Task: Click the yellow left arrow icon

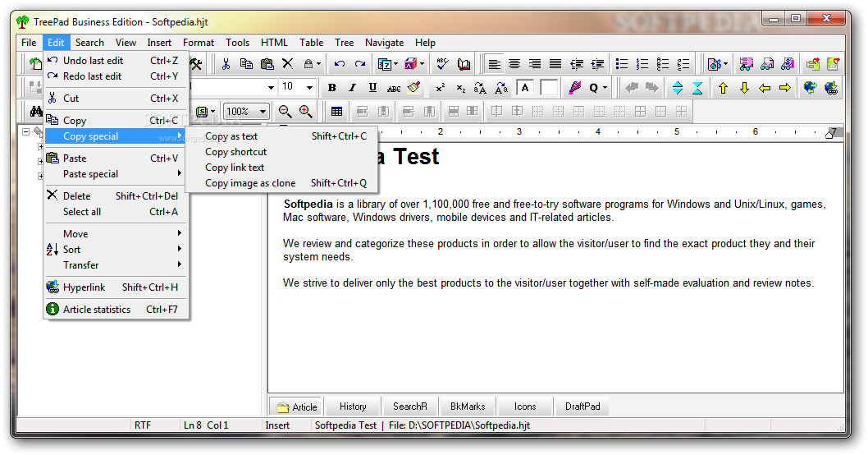Action: pos(765,88)
